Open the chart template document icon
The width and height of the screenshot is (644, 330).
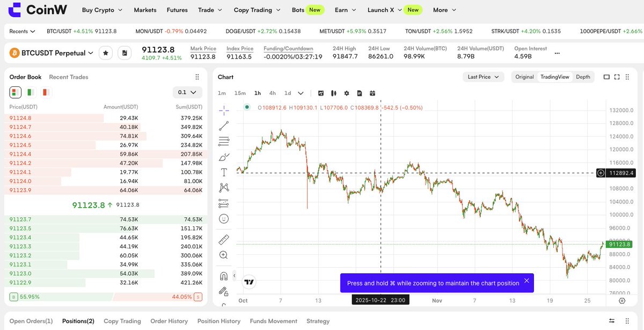click(360, 93)
